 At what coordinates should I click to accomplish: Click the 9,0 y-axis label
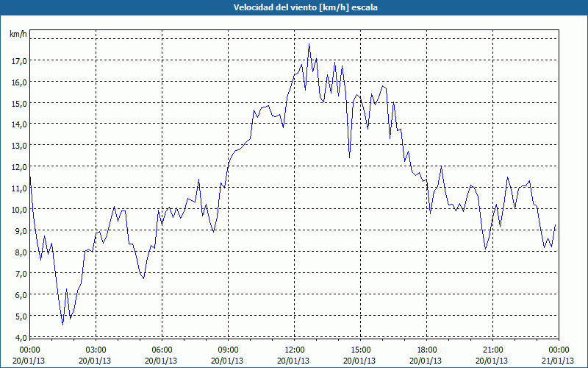click(21, 231)
